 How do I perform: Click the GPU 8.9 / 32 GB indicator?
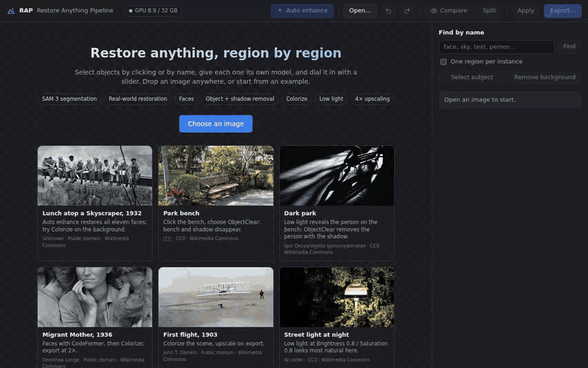click(153, 10)
